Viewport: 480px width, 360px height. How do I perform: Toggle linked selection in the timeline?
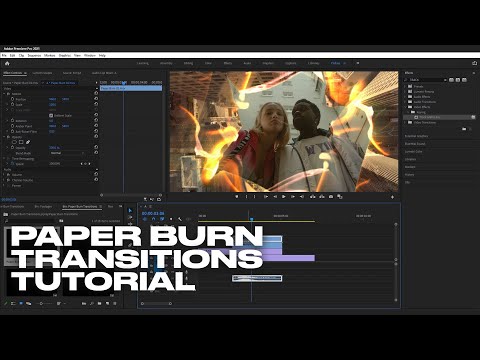click(x=162, y=219)
